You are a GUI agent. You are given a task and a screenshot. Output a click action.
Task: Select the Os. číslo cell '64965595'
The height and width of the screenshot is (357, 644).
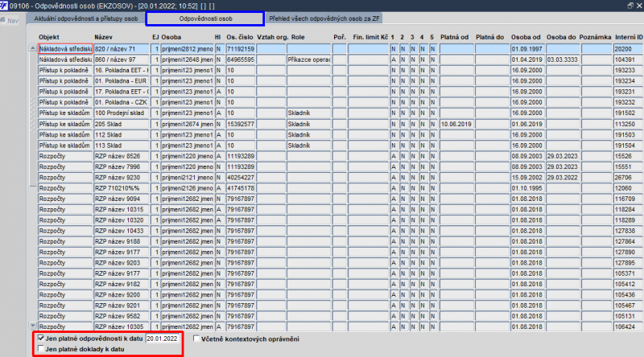point(240,59)
